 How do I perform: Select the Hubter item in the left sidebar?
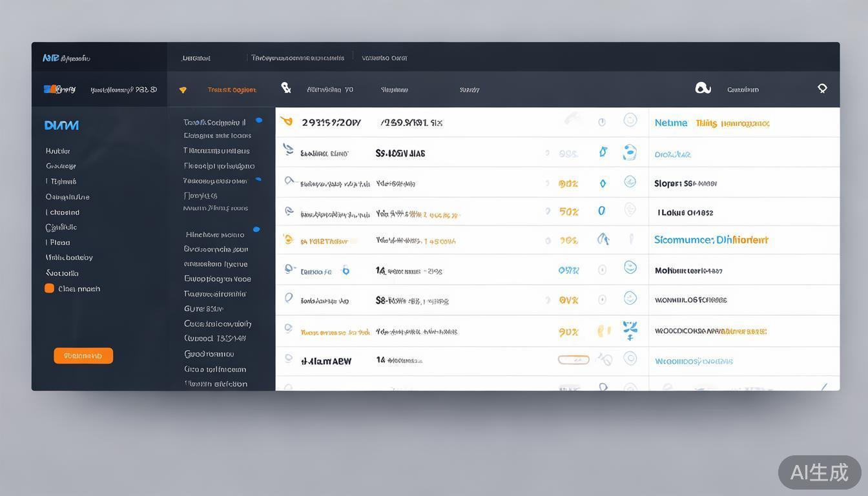point(58,151)
